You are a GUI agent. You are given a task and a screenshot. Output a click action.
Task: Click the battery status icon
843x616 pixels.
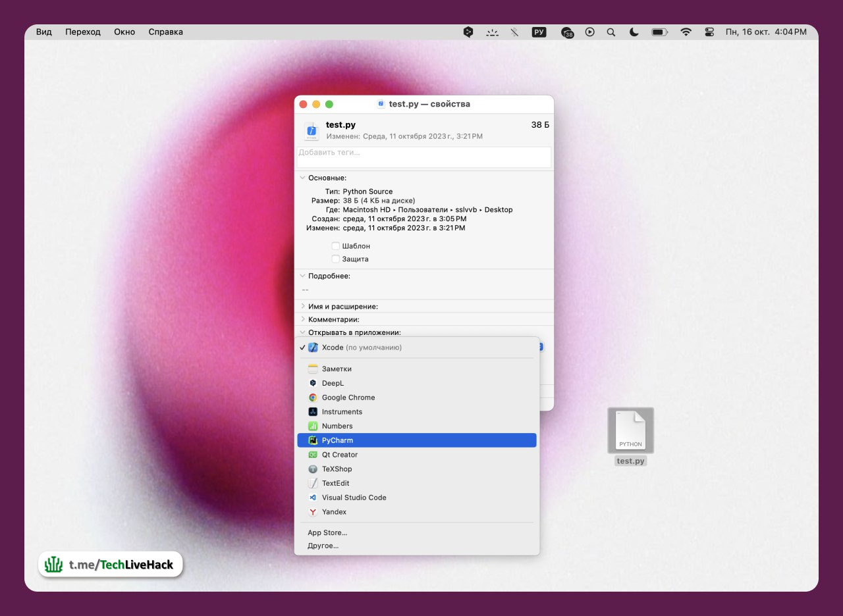[659, 32]
